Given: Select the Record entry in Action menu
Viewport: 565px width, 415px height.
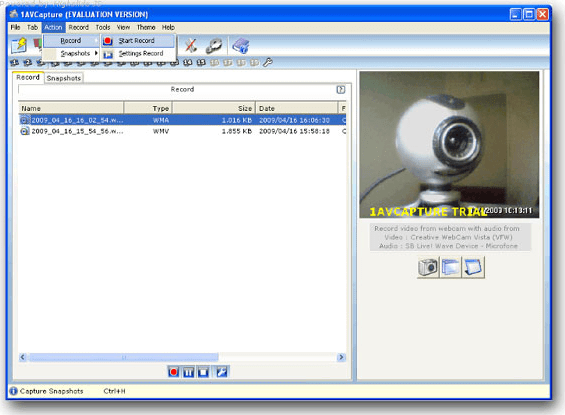Looking at the screenshot, I should point(71,41).
